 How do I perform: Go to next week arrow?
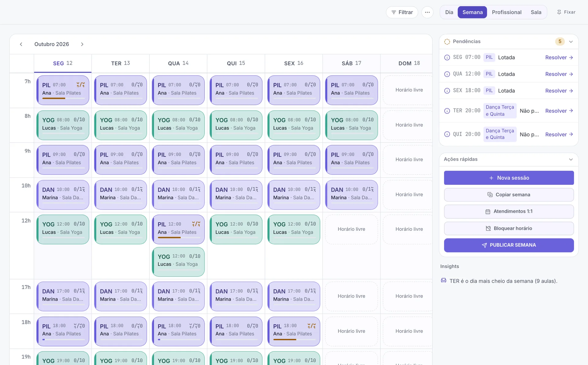[x=82, y=44]
